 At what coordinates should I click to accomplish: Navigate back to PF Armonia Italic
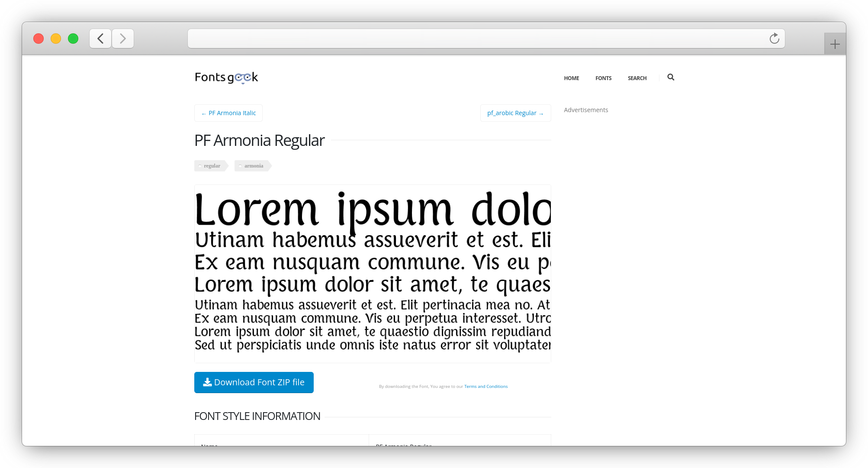click(228, 113)
